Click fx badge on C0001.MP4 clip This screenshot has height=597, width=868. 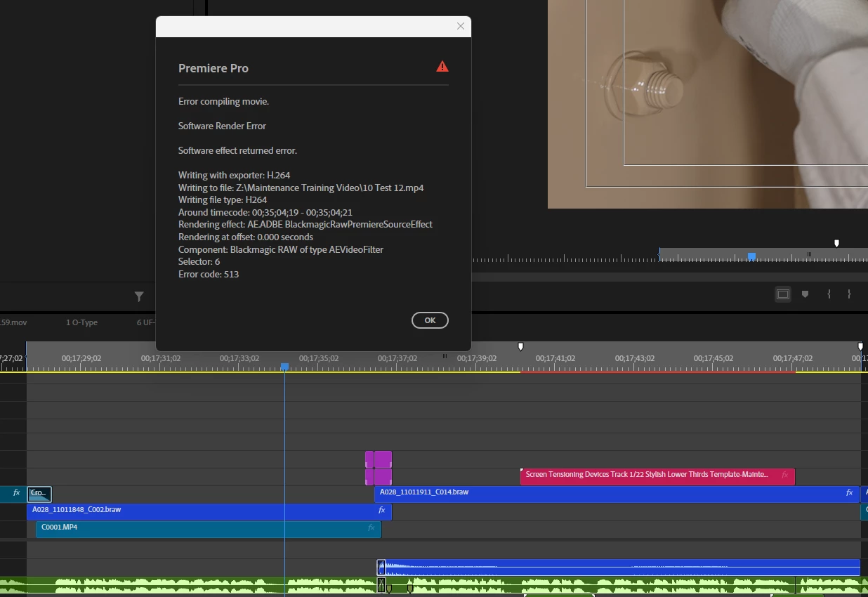pyautogui.click(x=371, y=527)
